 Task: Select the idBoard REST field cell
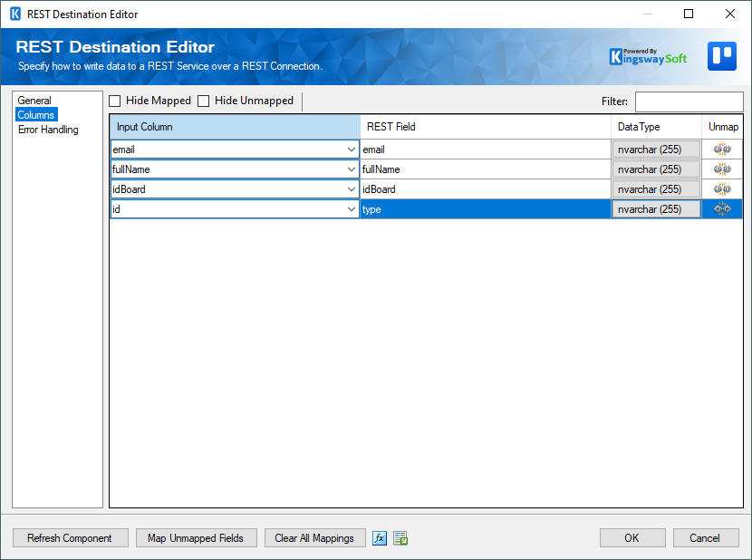tap(486, 189)
